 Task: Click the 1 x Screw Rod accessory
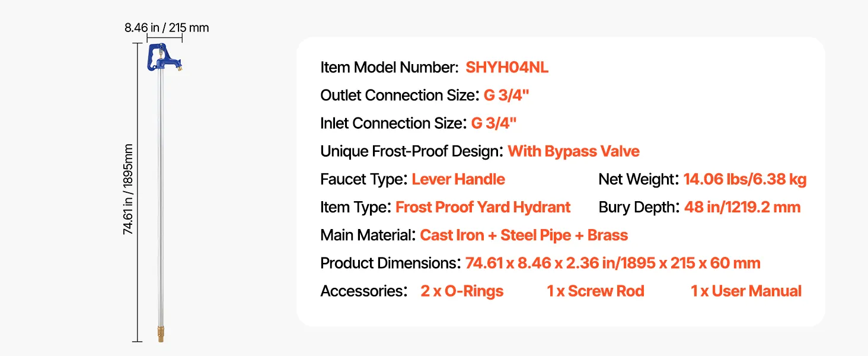coord(595,291)
